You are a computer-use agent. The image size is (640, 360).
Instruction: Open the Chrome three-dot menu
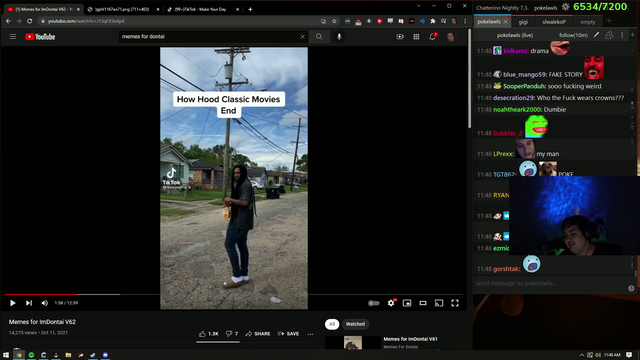click(x=465, y=21)
